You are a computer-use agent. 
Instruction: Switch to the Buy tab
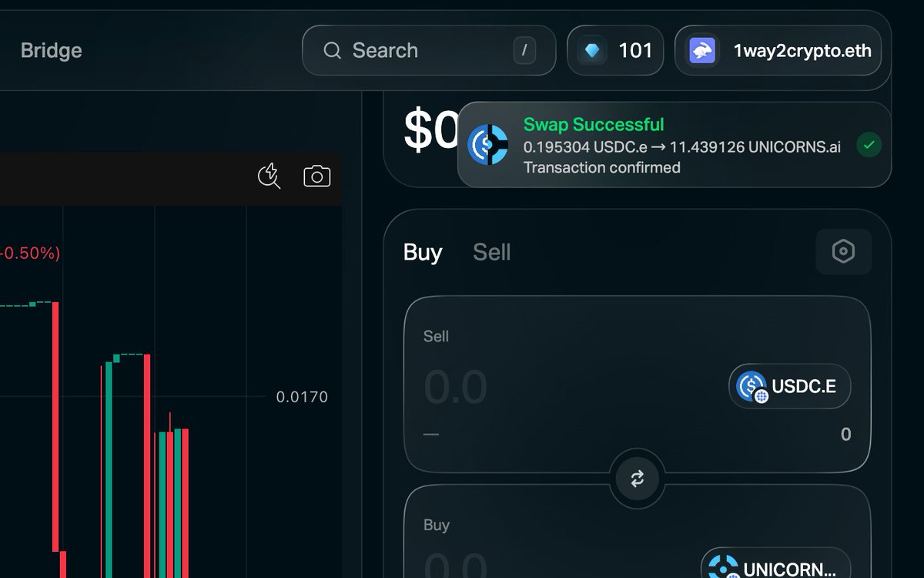point(423,252)
